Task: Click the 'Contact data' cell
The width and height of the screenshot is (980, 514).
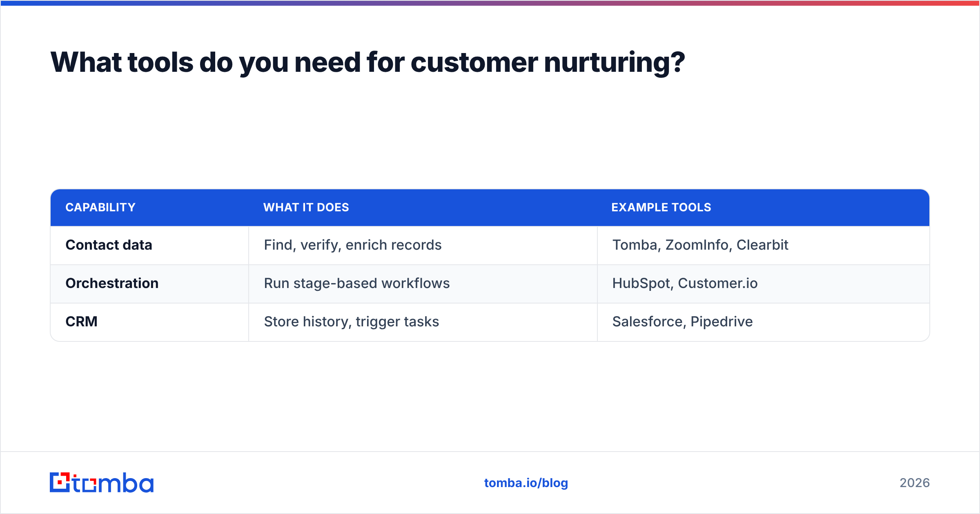Action: point(149,245)
